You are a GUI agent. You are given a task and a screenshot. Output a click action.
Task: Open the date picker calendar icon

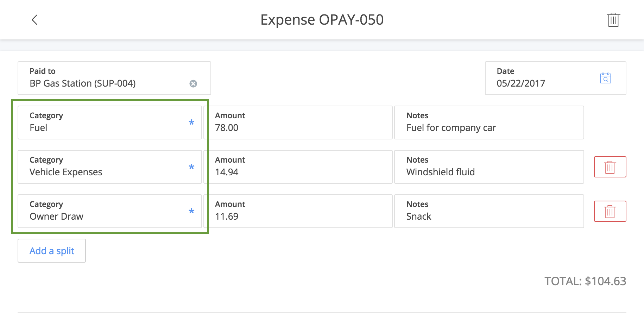[x=605, y=78]
